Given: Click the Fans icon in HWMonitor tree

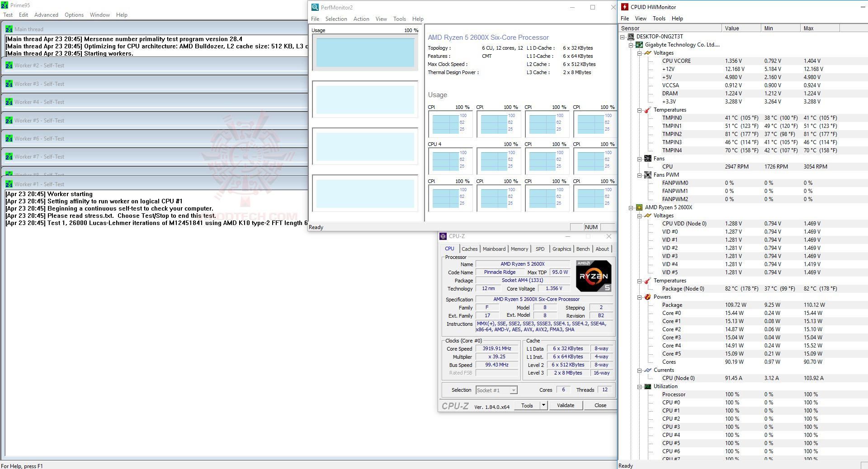Looking at the screenshot, I should pyautogui.click(x=648, y=159).
